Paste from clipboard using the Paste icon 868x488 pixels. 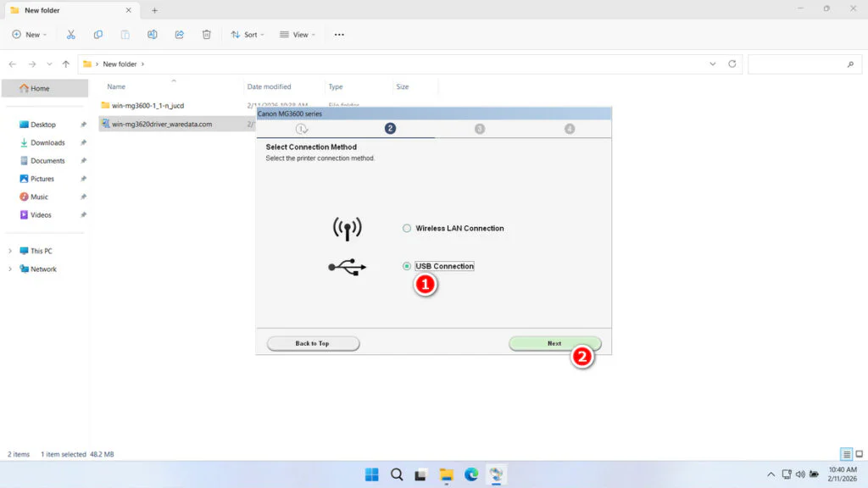(125, 34)
